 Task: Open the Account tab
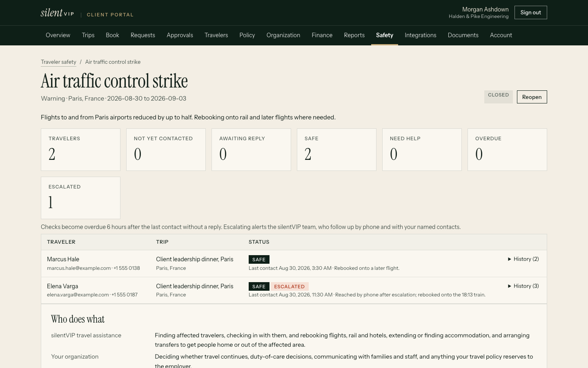tap(501, 35)
